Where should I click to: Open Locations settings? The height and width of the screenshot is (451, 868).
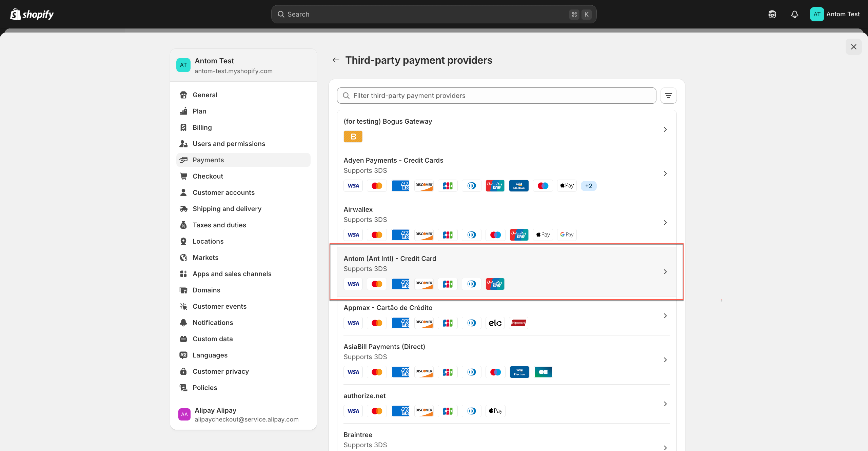pyautogui.click(x=243, y=241)
